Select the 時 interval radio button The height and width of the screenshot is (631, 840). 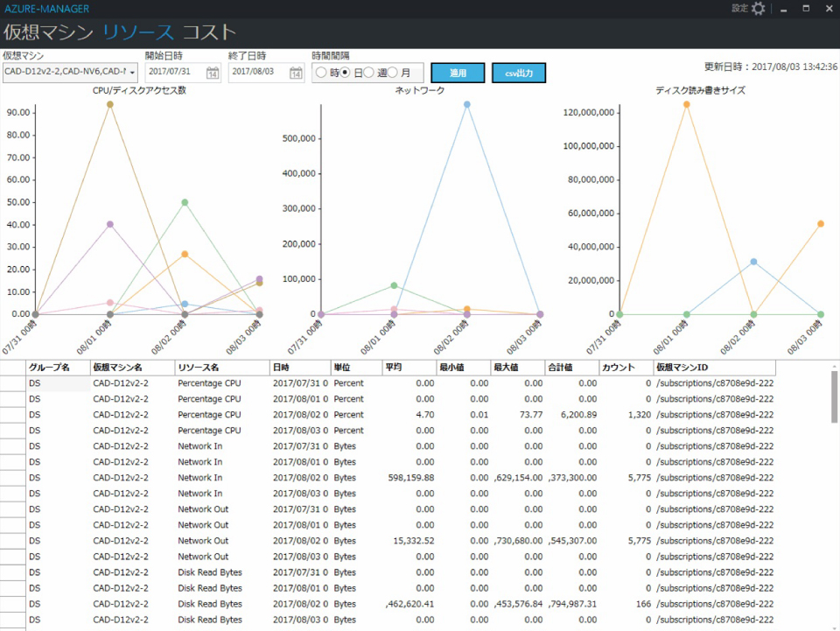(321, 73)
